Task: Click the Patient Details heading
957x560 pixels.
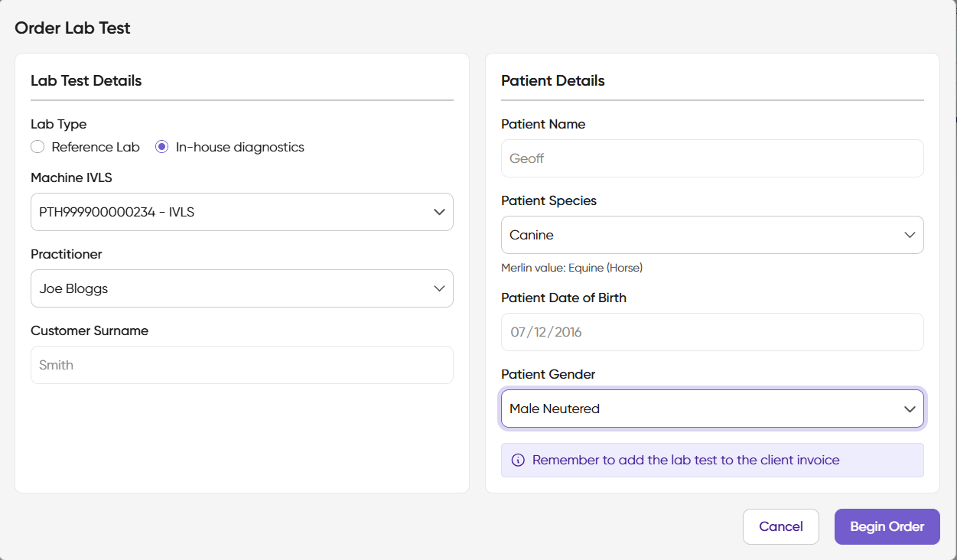Action: [552, 80]
